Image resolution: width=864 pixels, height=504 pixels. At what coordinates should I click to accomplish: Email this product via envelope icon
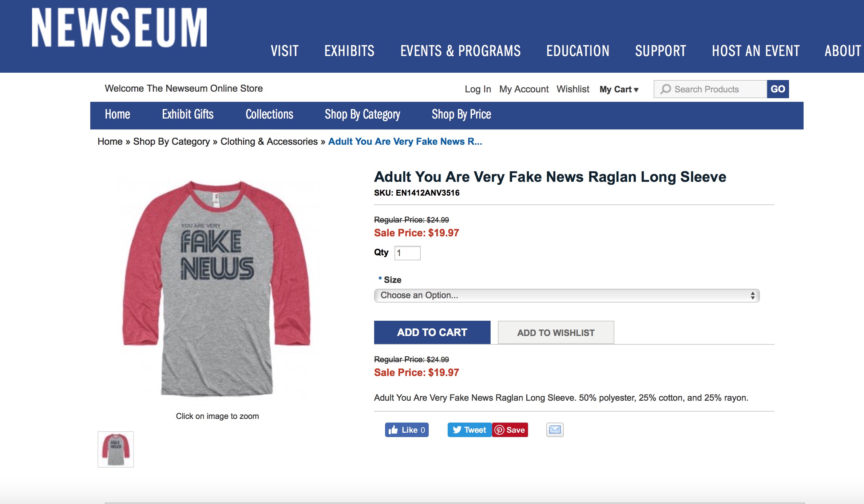coord(555,430)
